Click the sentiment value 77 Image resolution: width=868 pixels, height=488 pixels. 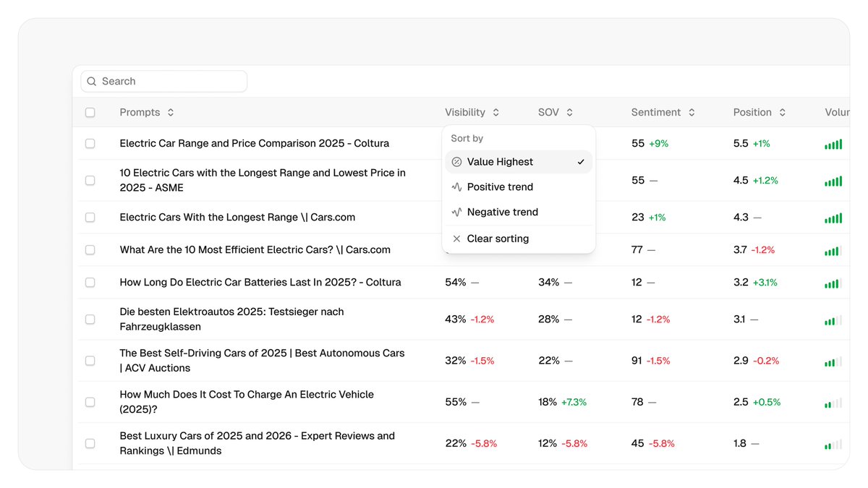point(637,249)
